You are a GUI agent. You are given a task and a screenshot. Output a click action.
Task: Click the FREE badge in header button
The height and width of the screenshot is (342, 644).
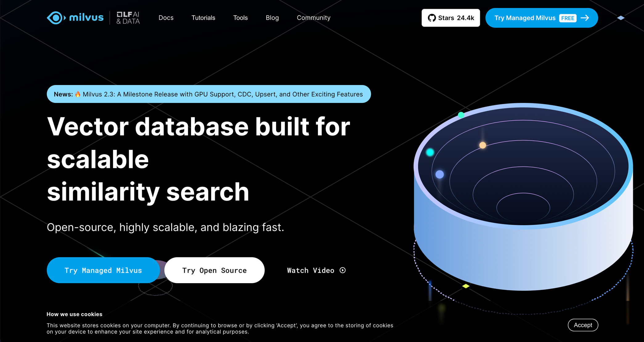click(x=568, y=18)
